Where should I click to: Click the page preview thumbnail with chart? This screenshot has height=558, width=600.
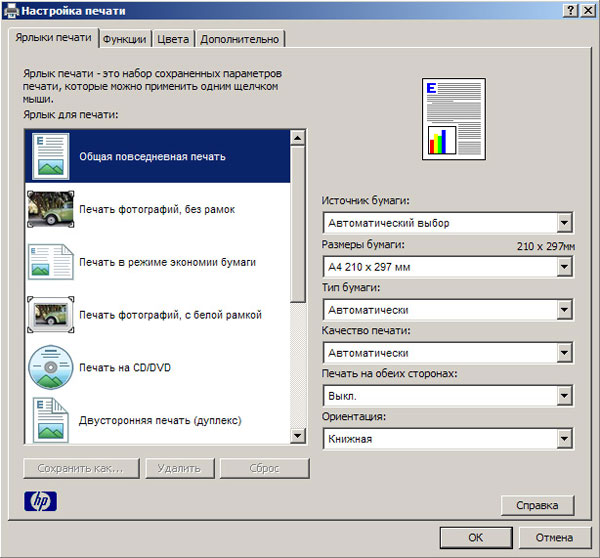454,119
